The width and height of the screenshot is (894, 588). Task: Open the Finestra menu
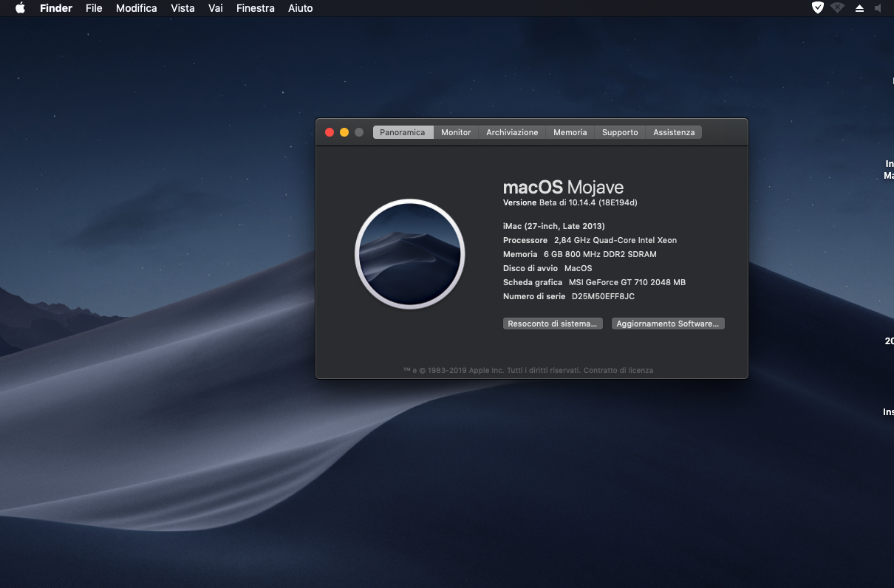[x=256, y=8]
